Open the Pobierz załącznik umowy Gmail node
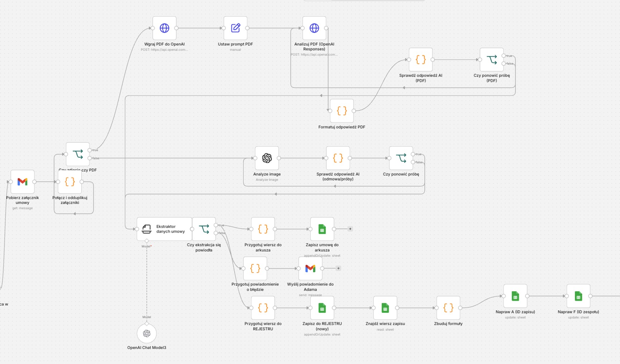The width and height of the screenshot is (620, 364). (23, 182)
